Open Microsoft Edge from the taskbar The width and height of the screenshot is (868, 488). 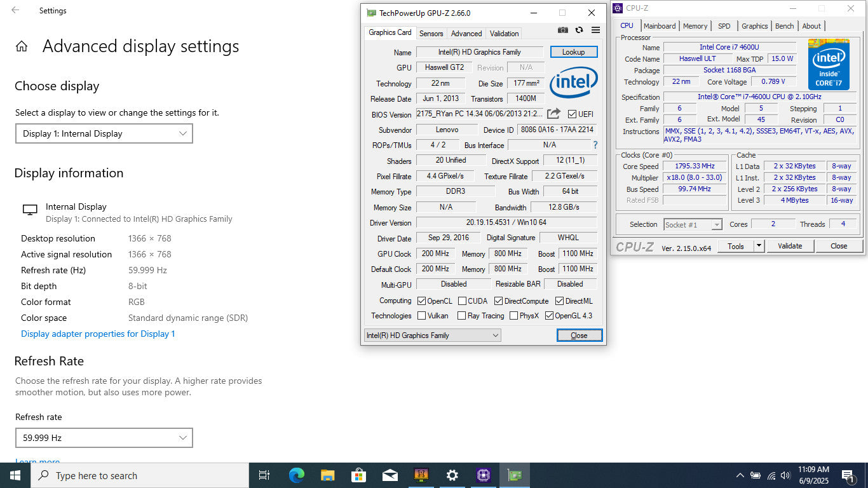[296, 475]
